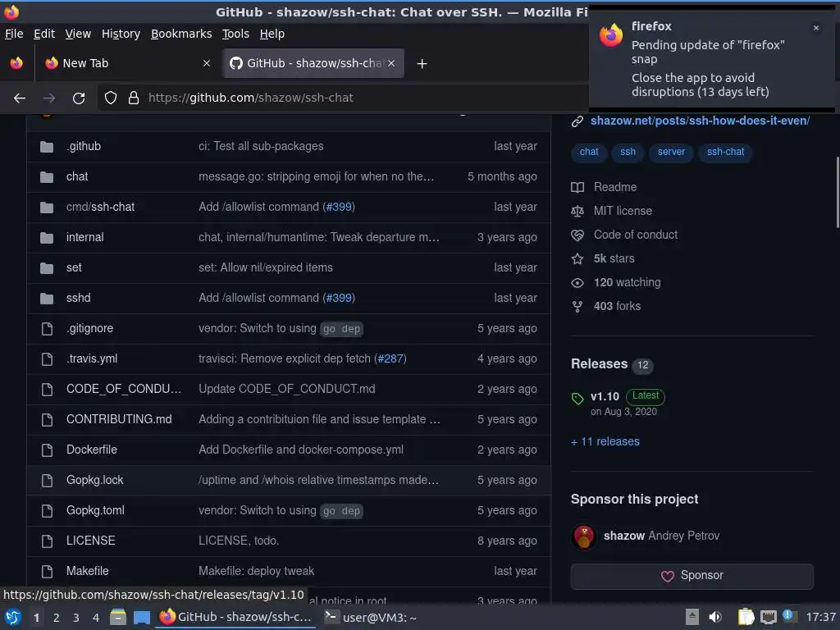Switch to the New Tab tab

126,63
